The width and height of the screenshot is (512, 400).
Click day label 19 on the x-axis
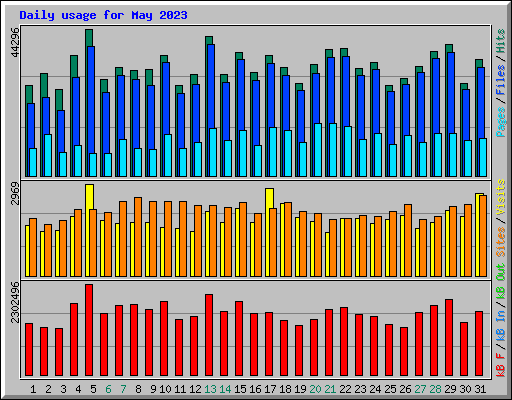pos(300,389)
